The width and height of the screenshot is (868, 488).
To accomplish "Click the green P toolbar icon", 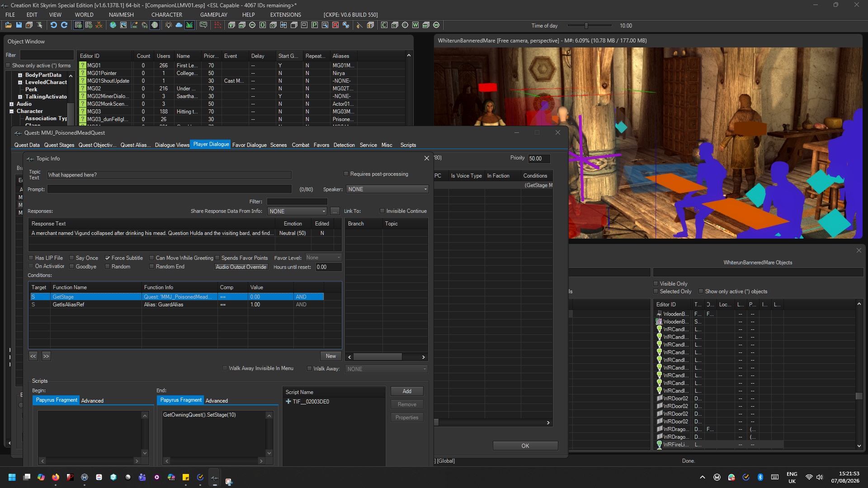I will tap(315, 25).
